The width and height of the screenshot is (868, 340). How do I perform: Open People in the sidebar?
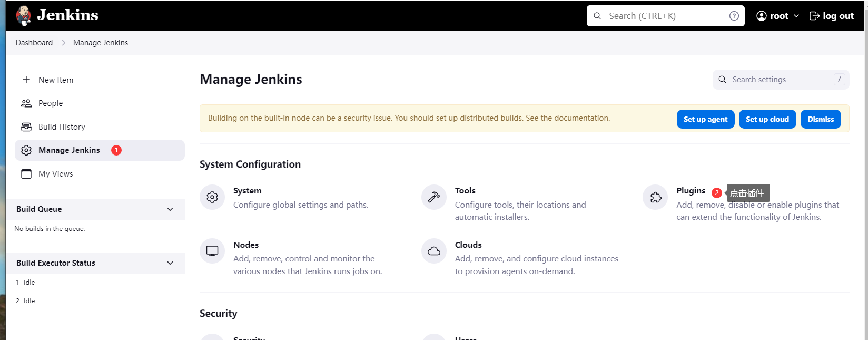point(100,103)
